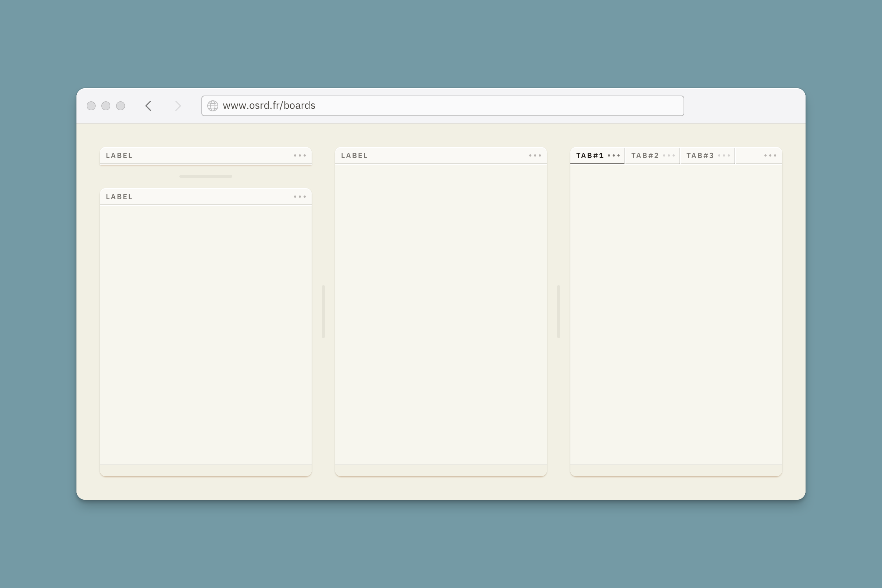Grab the horizontal resize handle between left panels
Screen dimensions: 882x588
[x=205, y=176]
